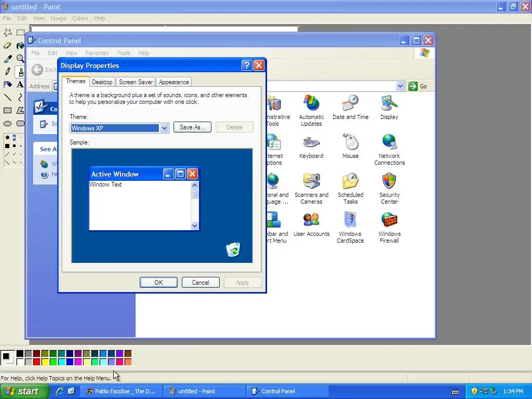Switch to untitled - Paint taskbar button

point(204,391)
